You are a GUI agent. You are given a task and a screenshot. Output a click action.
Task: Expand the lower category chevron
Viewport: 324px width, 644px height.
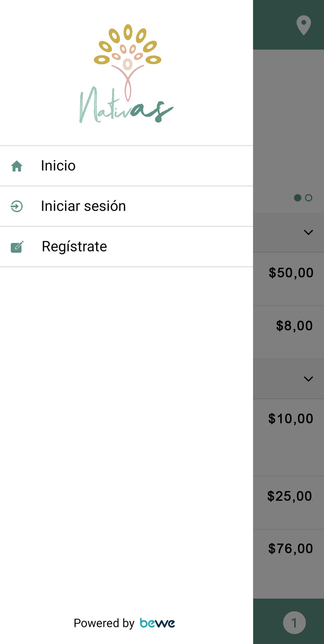(x=308, y=379)
